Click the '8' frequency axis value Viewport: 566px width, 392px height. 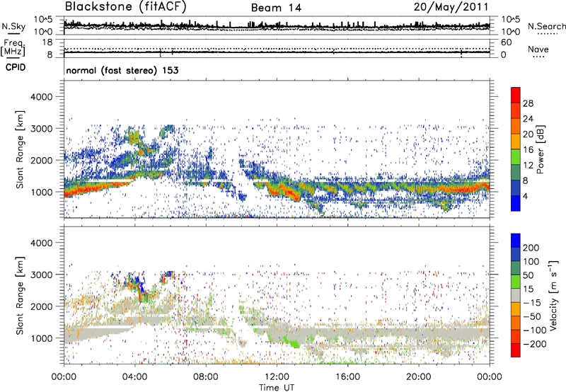[50, 55]
